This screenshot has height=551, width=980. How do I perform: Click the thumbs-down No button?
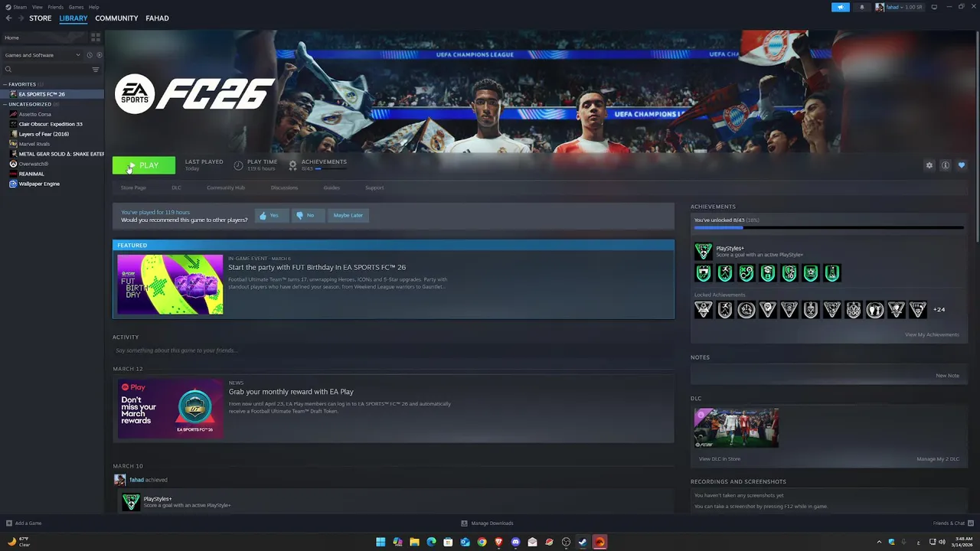pyautogui.click(x=309, y=215)
